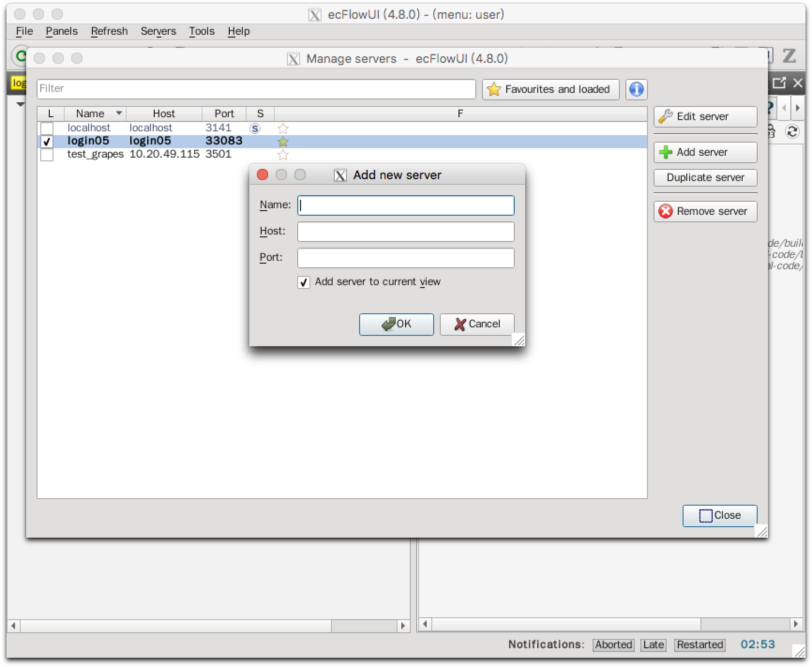Click right scroll arrow of the left panel
The width and height of the screenshot is (812, 667).
pos(402,625)
